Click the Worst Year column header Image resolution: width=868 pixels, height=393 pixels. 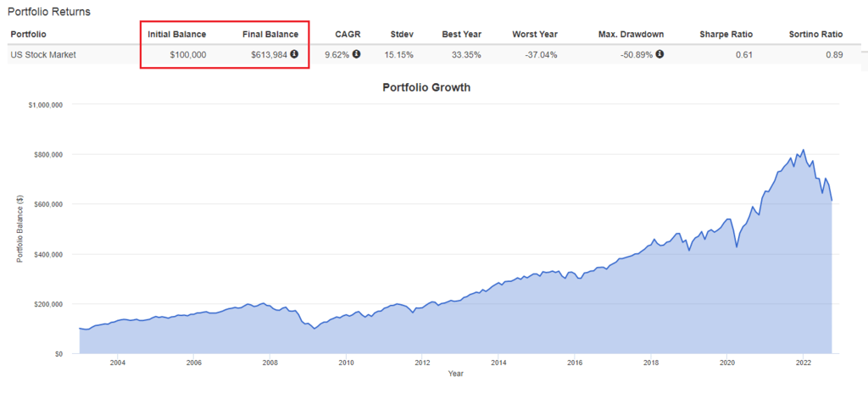pos(535,35)
